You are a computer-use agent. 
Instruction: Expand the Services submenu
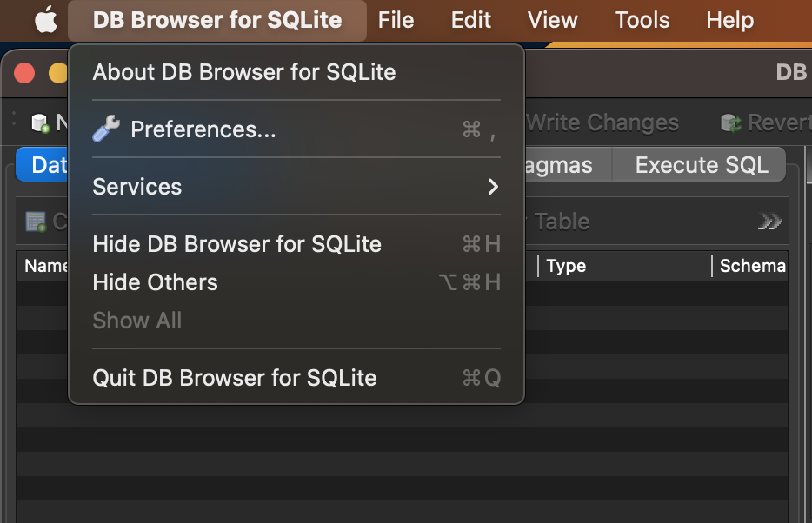pos(296,186)
